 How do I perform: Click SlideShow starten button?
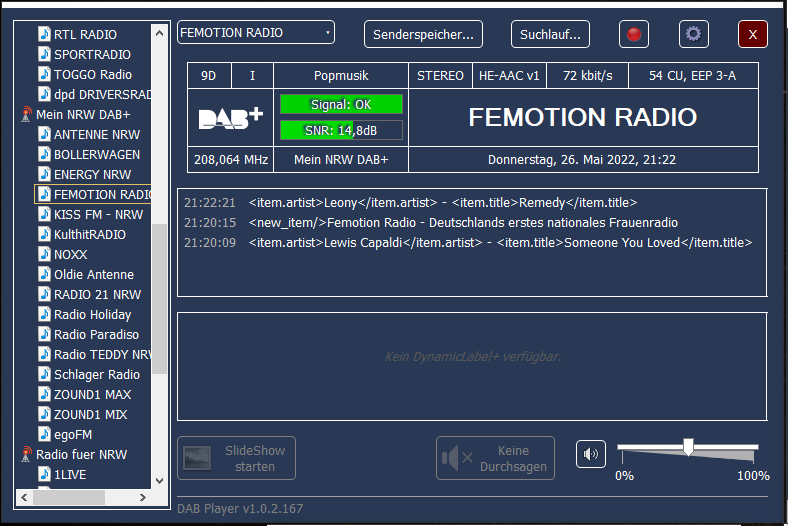coord(236,458)
